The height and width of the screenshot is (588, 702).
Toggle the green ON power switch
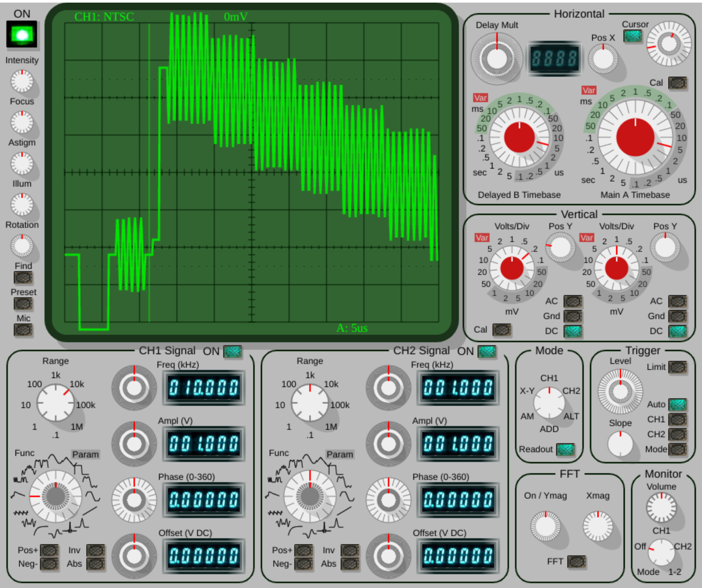click(22, 34)
